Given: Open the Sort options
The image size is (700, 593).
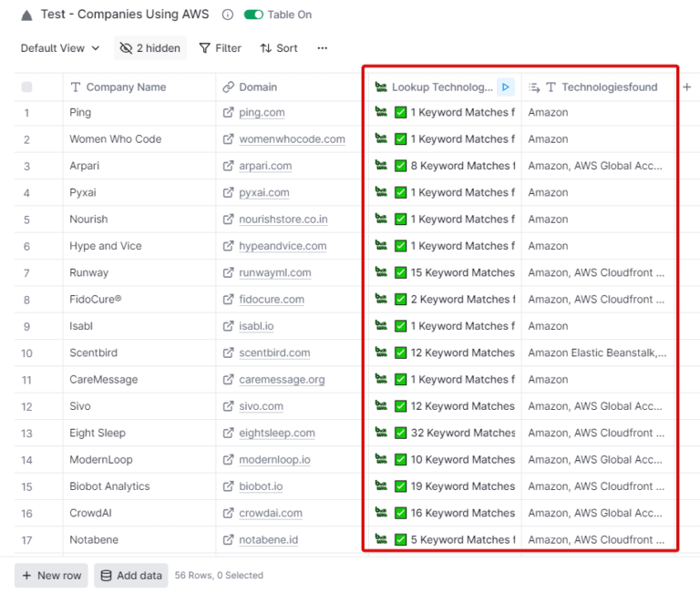Looking at the screenshot, I should click(x=278, y=48).
